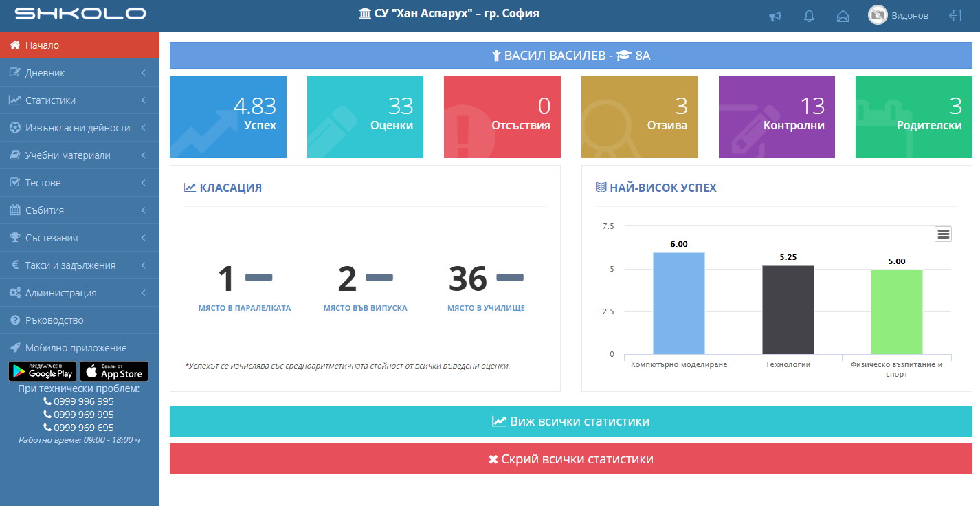This screenshot has height=506, width=980.
Task: Select Начало in the sidebar
Action: coord(79,45)
